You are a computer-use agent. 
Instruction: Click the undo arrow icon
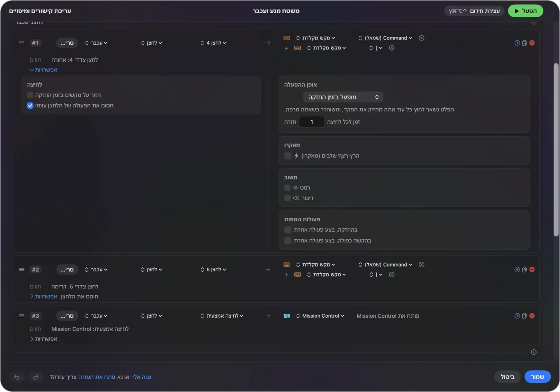pos(17,377)
